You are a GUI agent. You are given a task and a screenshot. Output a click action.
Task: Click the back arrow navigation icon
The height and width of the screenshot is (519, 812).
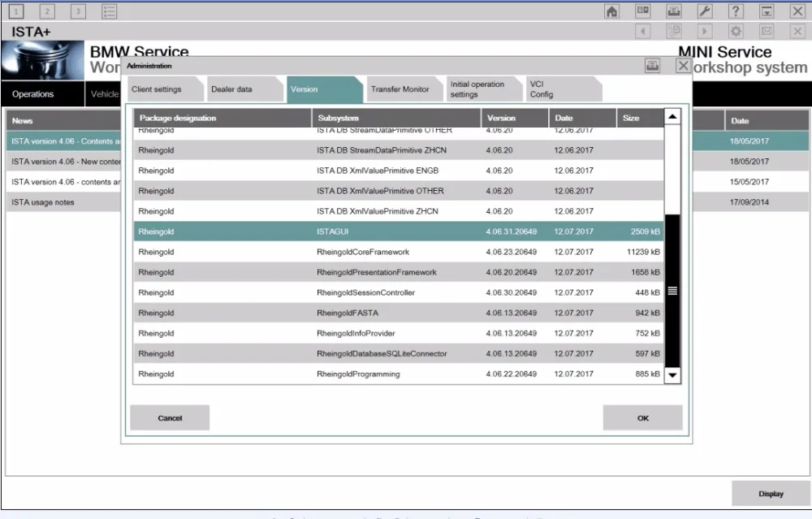642,32
